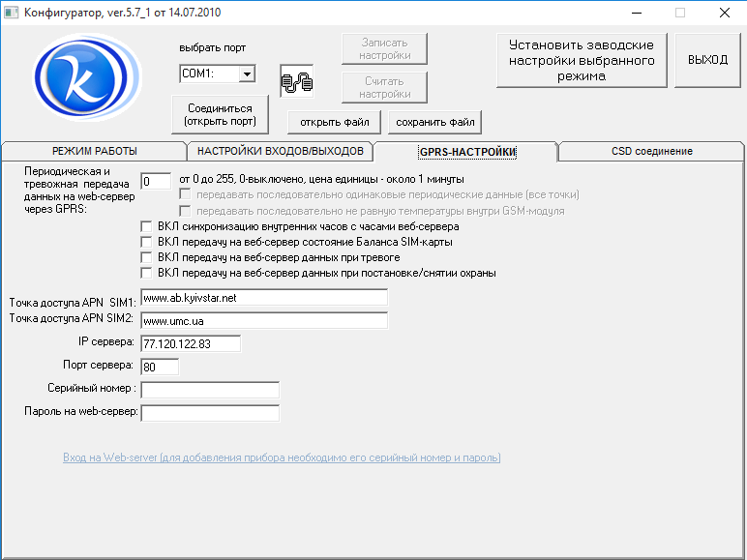Click the ВЫХОД button
Viewport: 747px width, 560px height.
click(x=707, y=60)
